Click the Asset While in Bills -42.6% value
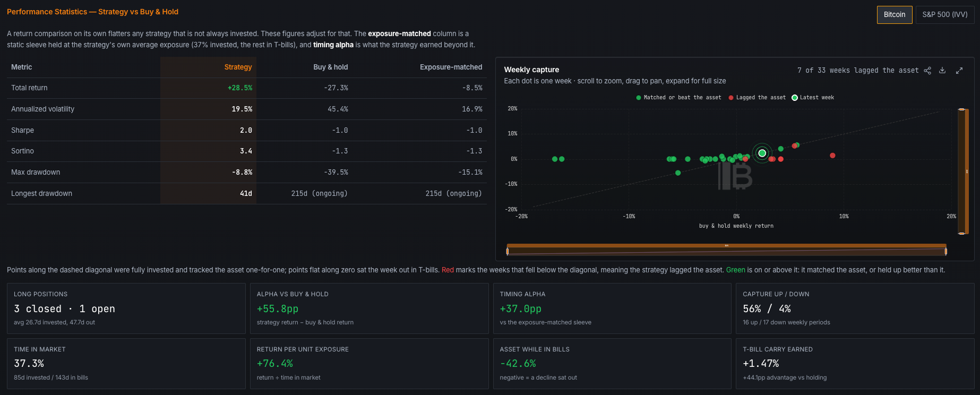Image resolution: width=980 pixels, height=395 pixels. point(518,364)
